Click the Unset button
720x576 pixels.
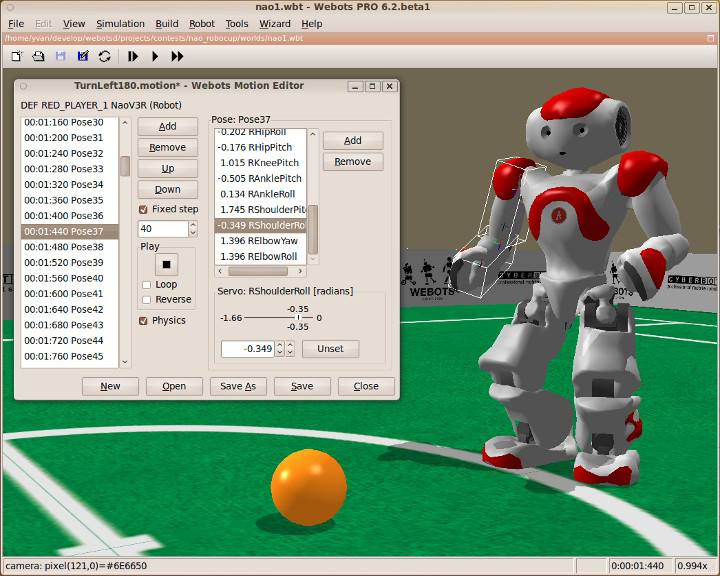click(330, 349)
